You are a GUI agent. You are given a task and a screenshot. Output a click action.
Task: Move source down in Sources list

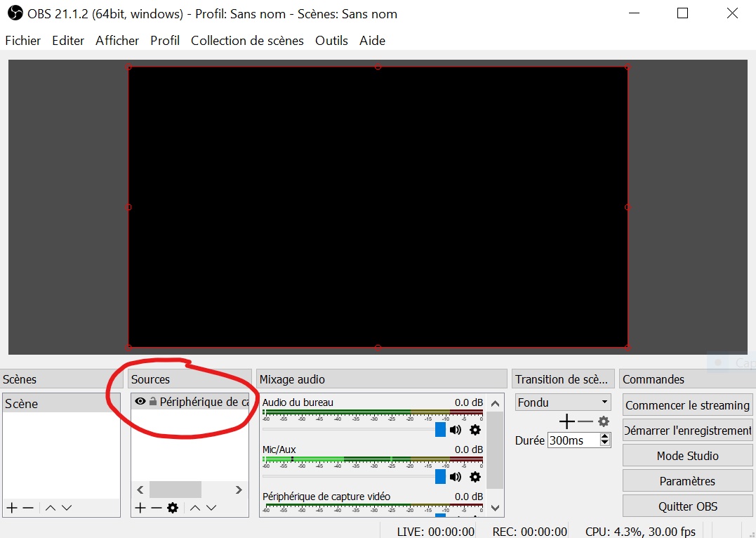(211, 508)
